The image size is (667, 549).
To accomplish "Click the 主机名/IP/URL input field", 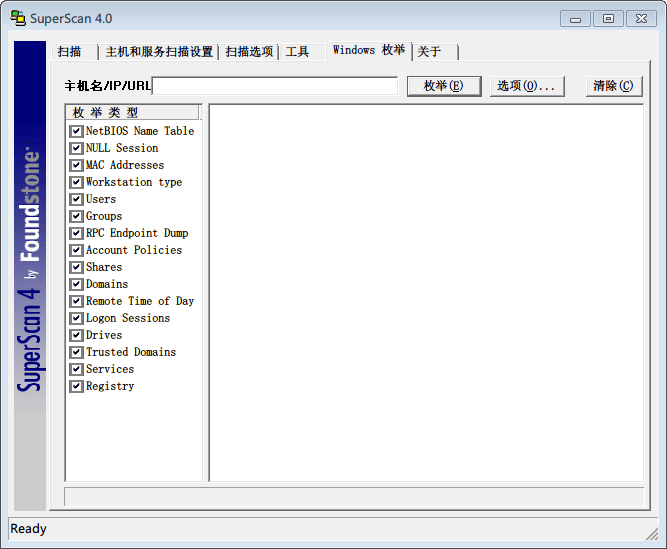I will coord(275,86).
